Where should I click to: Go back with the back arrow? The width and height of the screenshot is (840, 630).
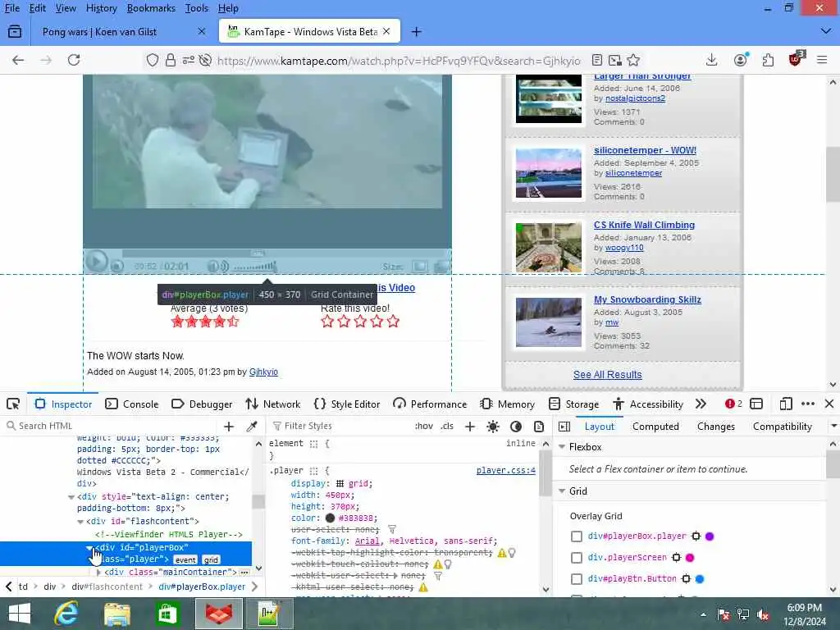[x=18, y=60]
